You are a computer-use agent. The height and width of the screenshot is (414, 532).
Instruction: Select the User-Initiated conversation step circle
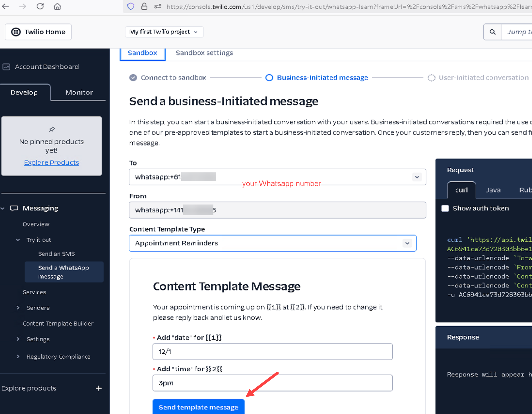point(431,78)
